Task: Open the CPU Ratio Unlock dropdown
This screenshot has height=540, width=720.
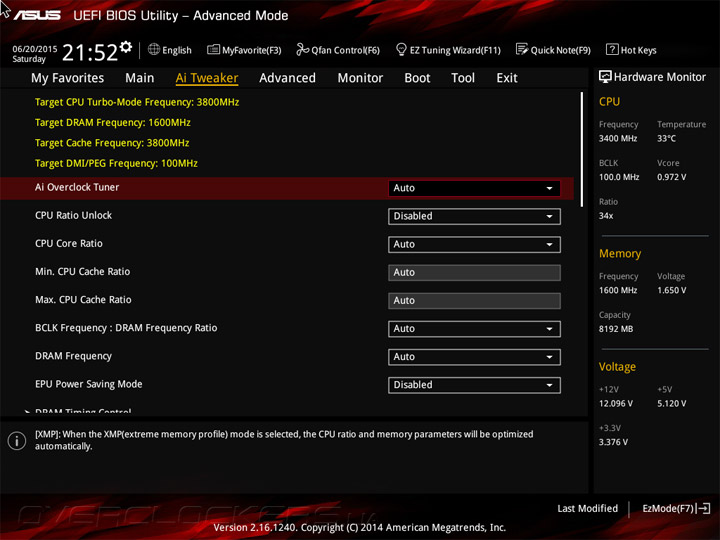Action: coord(474,216)
